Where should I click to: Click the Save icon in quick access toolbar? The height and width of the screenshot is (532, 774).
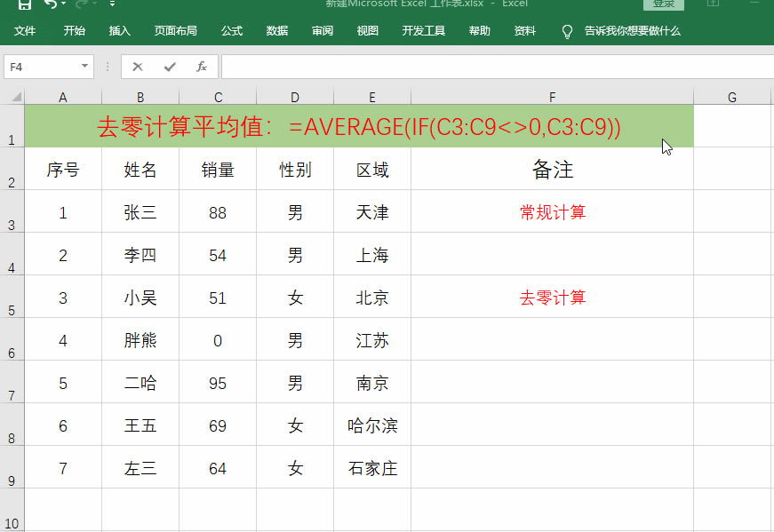(x=24, y=4)
